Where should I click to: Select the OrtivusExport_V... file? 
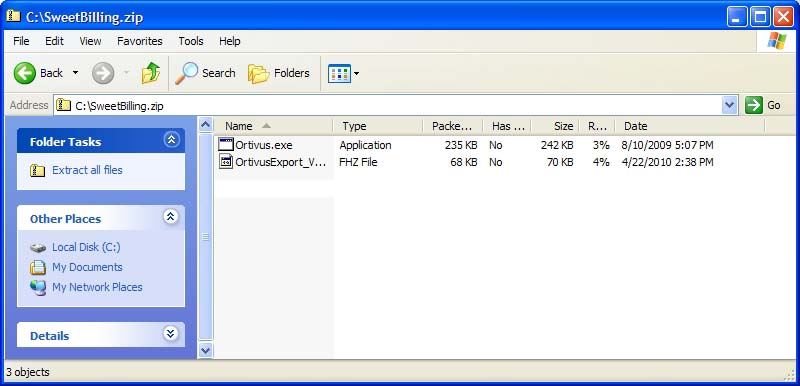280,163
